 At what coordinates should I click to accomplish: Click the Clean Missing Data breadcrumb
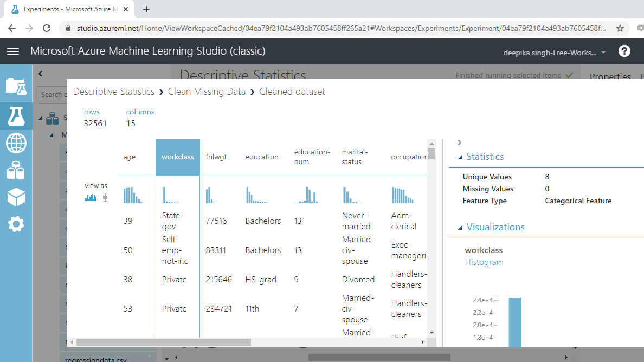[207, 92]
